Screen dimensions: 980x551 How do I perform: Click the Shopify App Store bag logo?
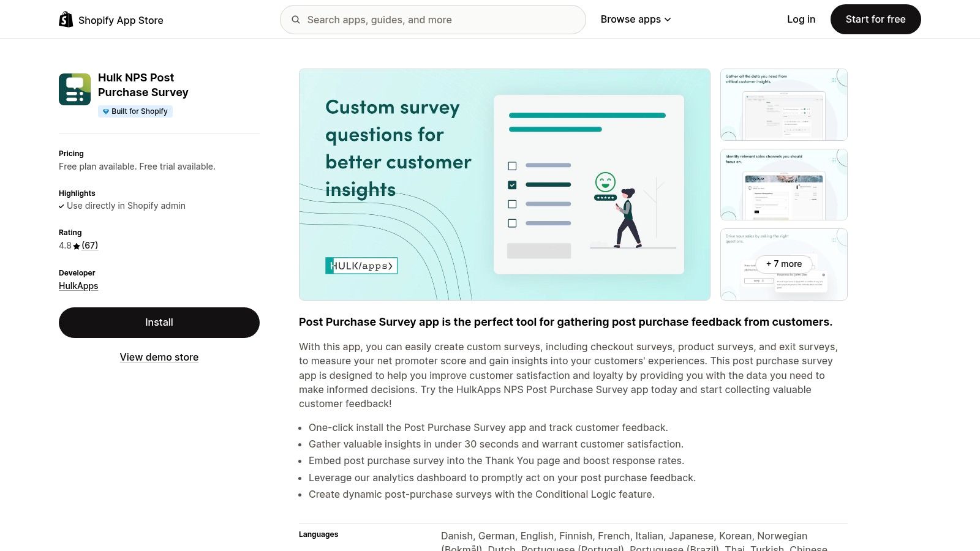pos(66,19)
